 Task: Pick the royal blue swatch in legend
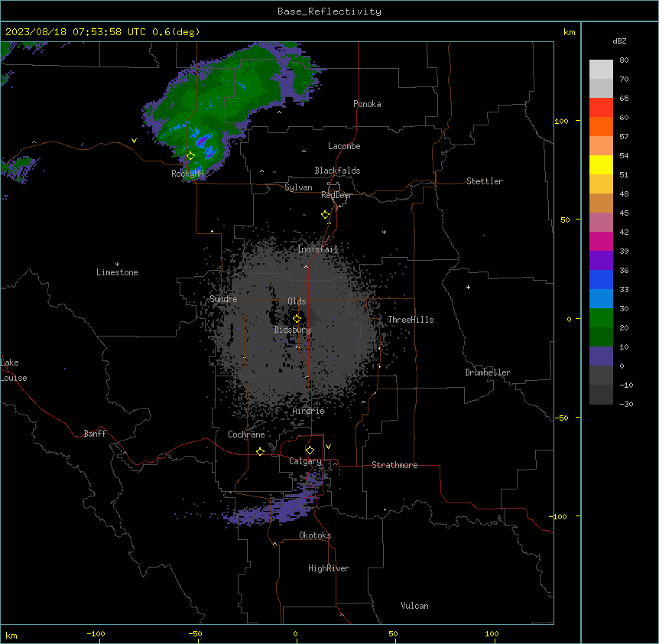(x=601, y=279)
